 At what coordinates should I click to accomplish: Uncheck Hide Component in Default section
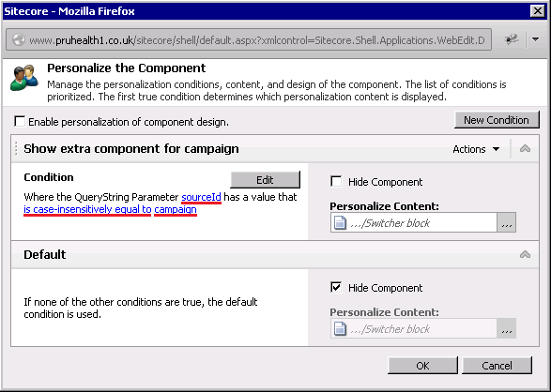tap(336, 287)
